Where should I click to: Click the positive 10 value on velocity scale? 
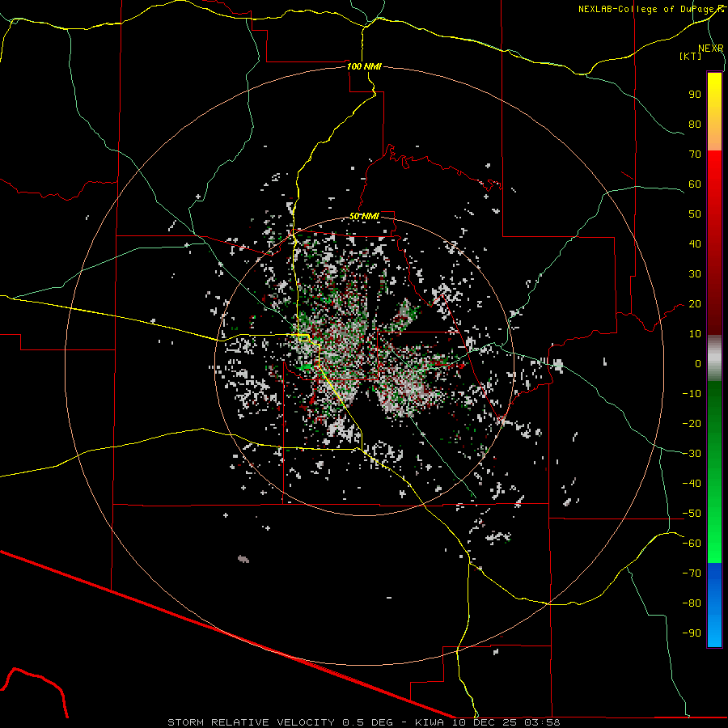[695, 334]
